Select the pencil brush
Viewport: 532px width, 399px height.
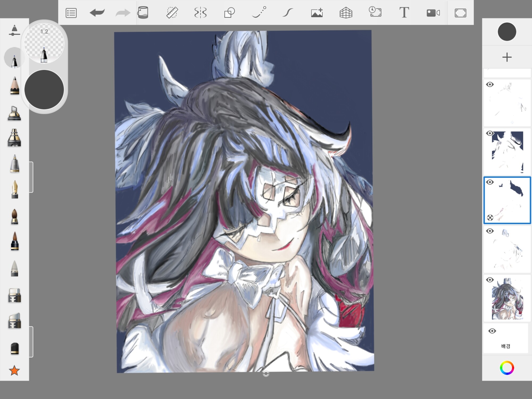[15, 86]
